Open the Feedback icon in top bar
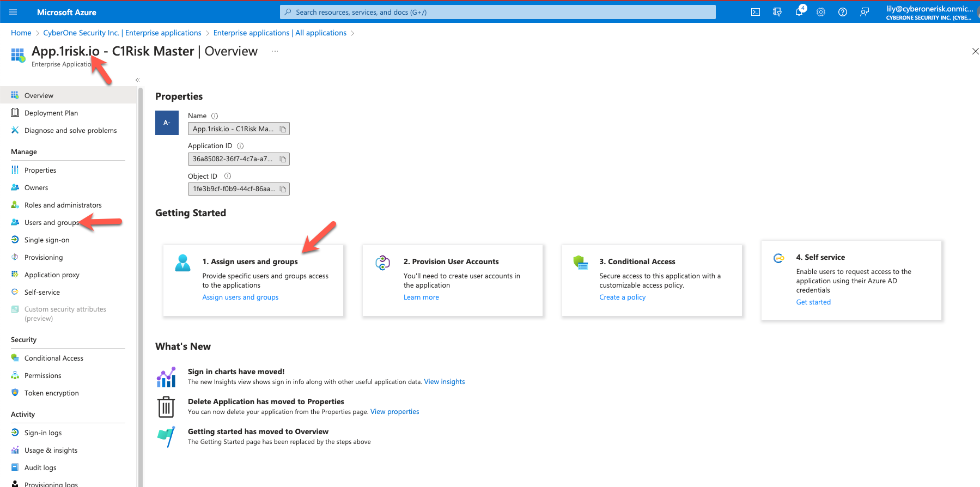This screenshot has width=980, height=487. tap(865, 12)
